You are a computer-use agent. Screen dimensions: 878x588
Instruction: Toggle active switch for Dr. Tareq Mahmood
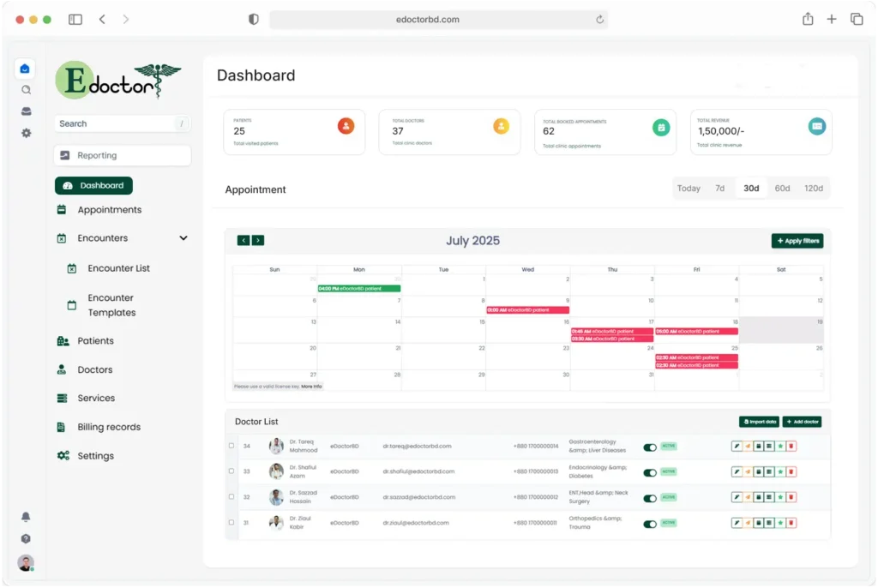point(650,447)
